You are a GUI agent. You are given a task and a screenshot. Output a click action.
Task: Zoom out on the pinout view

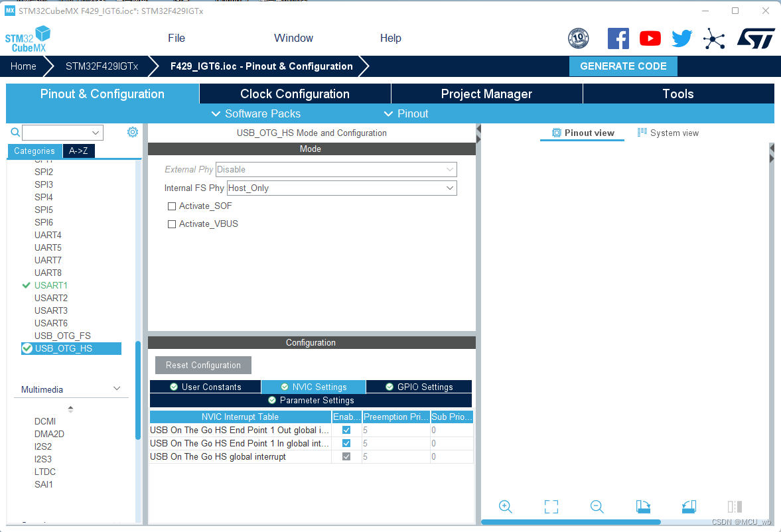[x=597, y=507]
